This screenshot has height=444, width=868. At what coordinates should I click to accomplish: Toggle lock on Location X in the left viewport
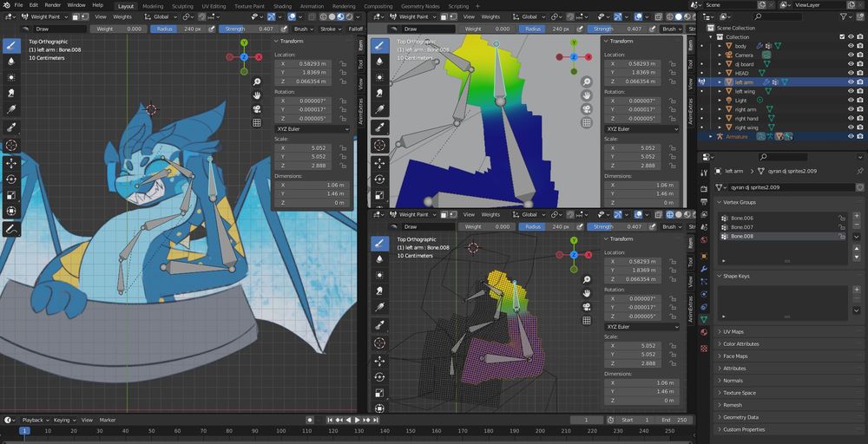point(343,64)
